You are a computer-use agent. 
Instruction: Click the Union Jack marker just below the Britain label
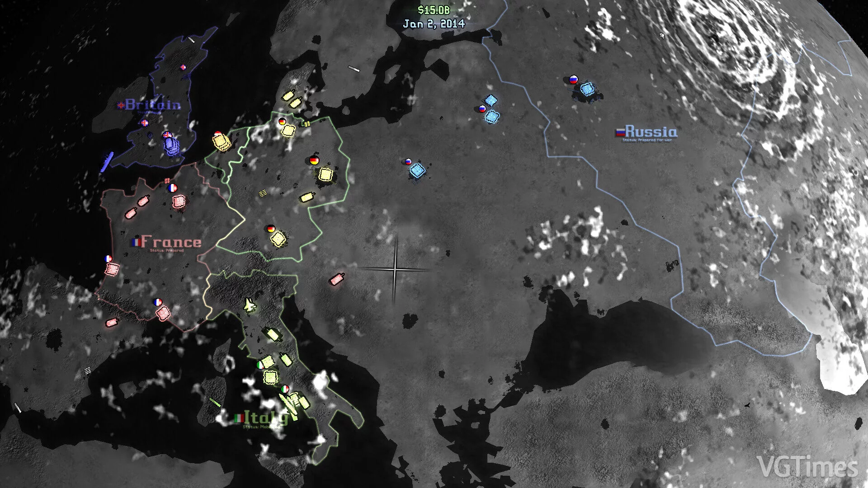[x=145, y=122]
